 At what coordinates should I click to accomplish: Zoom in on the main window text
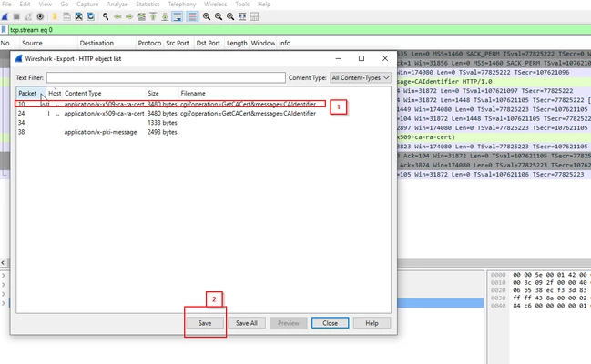click(x=207, y=16)
